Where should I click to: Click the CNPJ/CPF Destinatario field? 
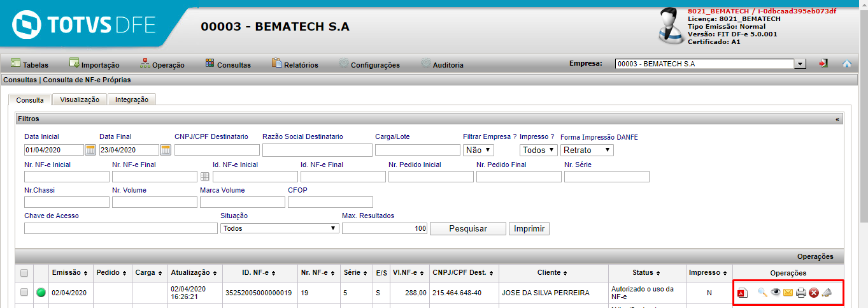coord(217,150)
